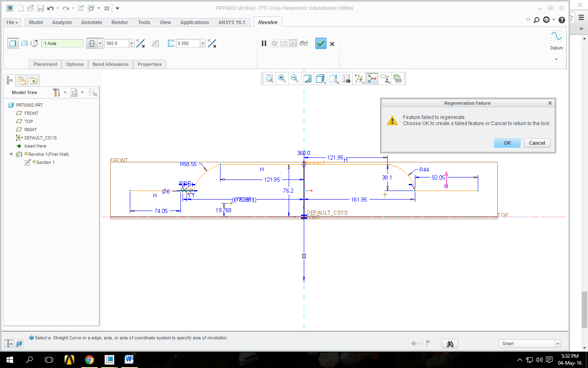This screenshot has width=588, height=368.
Task: Open the File menu
Action: [12, 22]
